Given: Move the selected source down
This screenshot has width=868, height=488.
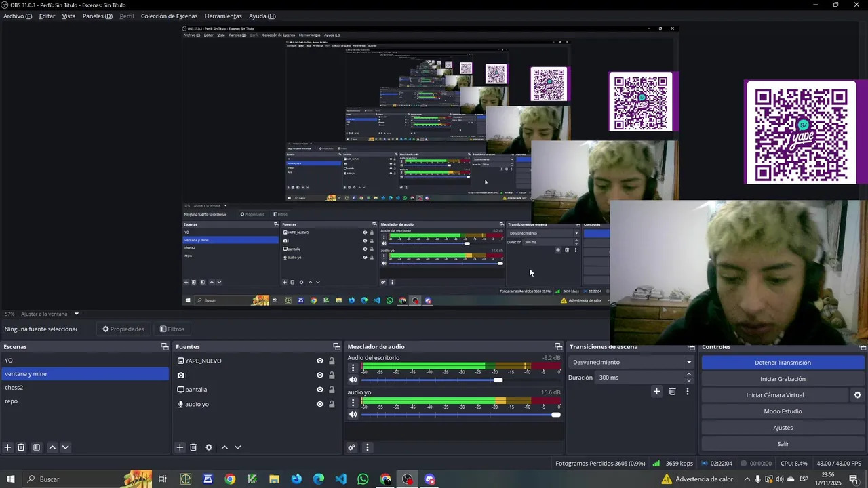Looking at the screenshot, I should pyautogui.click(x=238, y=447).
